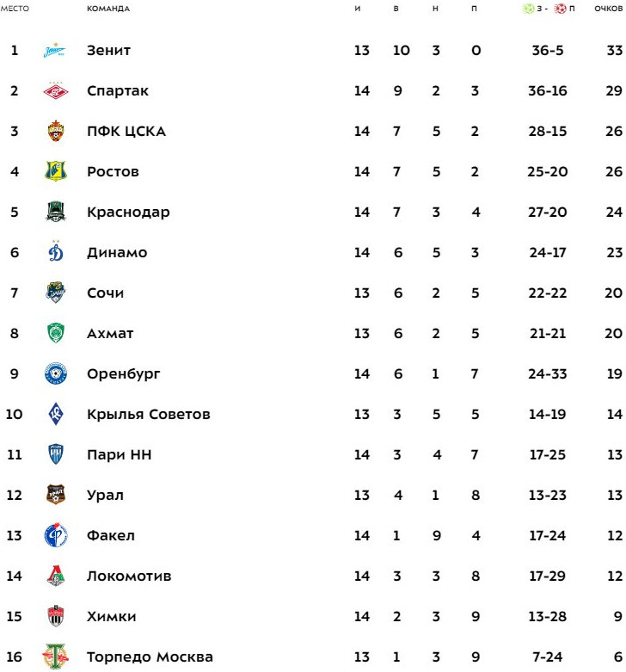The width and height of the screenshot is (626, 672).
Task: Open the Пари НН team link
Action: point(119,455)
